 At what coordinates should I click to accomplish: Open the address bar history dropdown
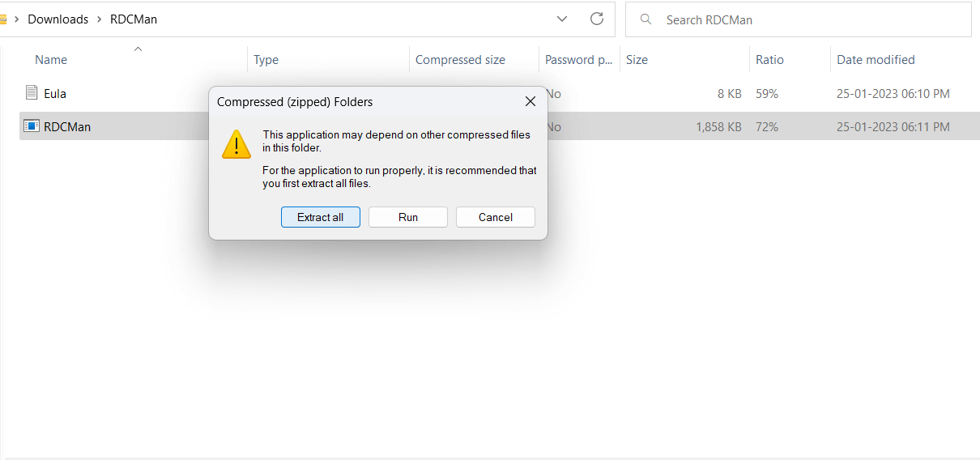(562, 19)
